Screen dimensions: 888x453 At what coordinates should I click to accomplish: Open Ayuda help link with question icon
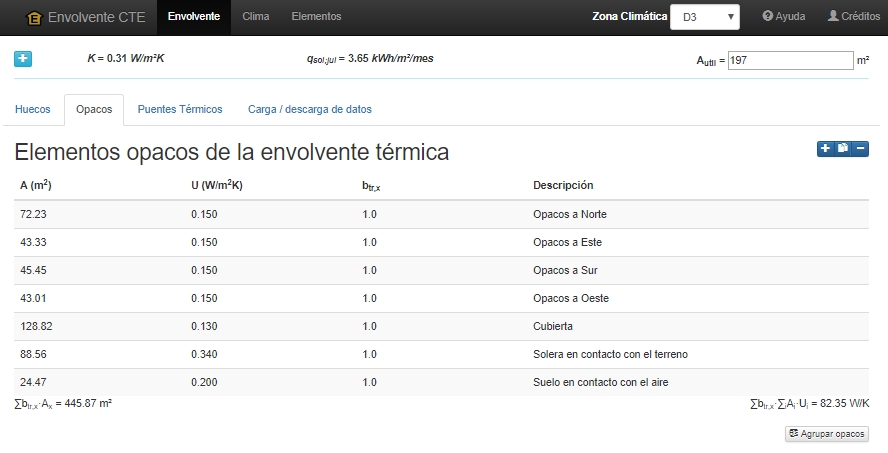[784, 16]
